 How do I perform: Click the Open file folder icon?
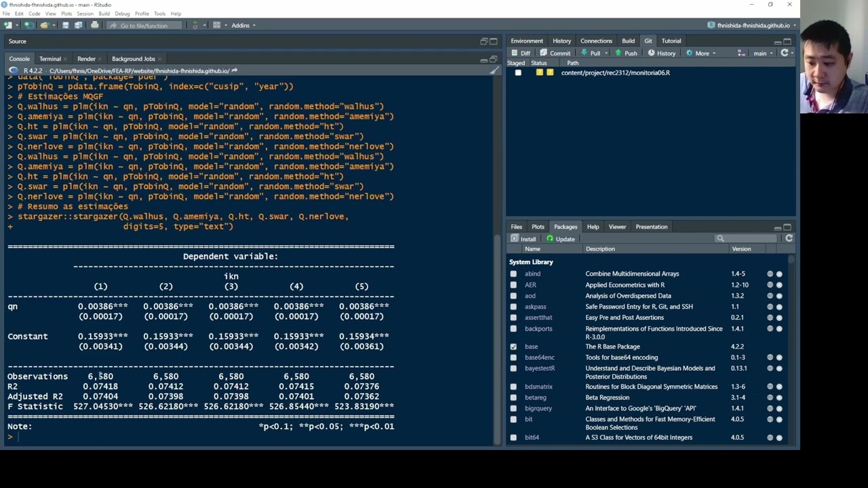tap(44, 25)
